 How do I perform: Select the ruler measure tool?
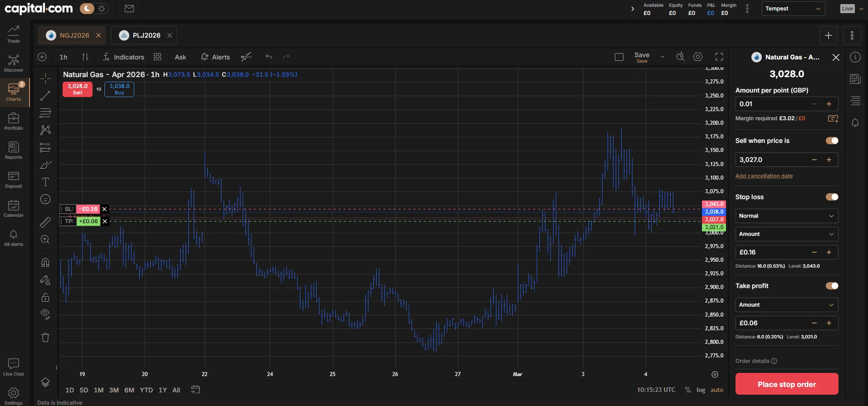coord(45,222)
